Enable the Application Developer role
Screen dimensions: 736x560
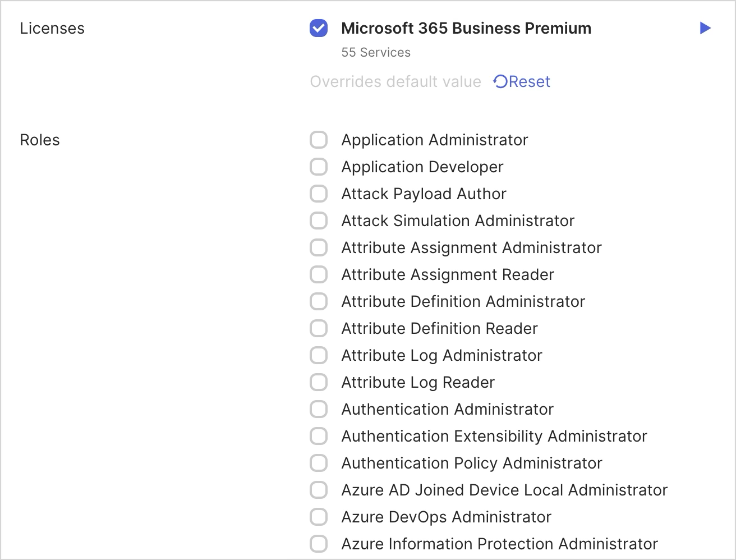(x=319, y=167)
